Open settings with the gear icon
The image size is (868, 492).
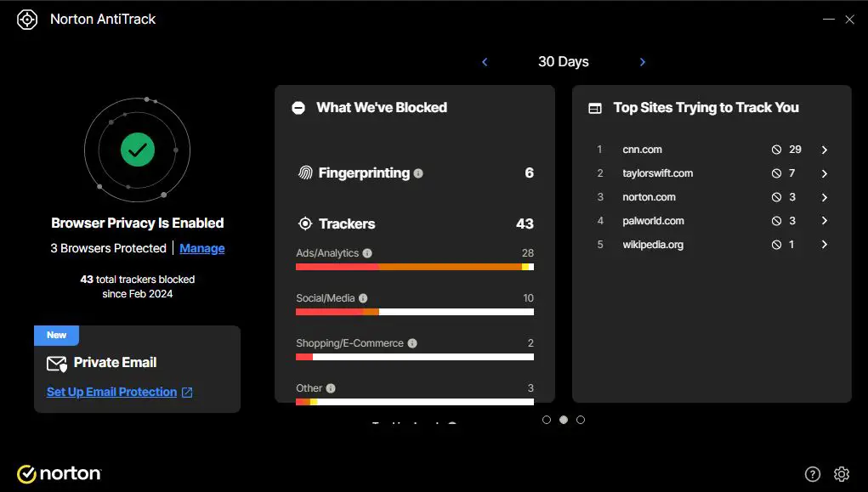(841, 473)
